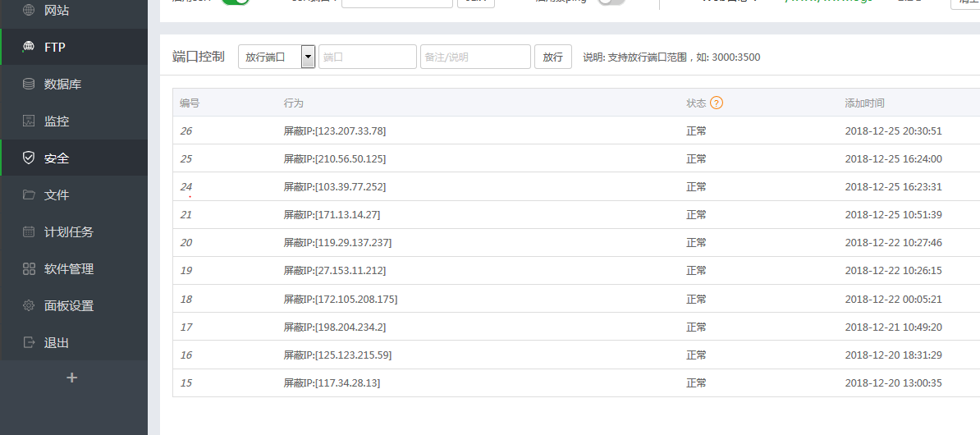980x435 pixels.
Task: Open 面板设置 (Panel Settings)
Action: point(68,306)
